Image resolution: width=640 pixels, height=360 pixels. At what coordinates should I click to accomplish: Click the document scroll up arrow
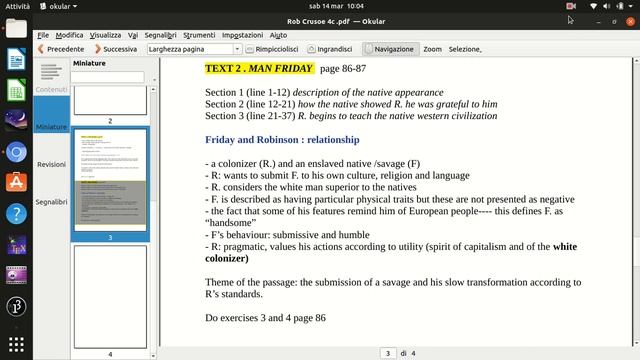[636, 61]
